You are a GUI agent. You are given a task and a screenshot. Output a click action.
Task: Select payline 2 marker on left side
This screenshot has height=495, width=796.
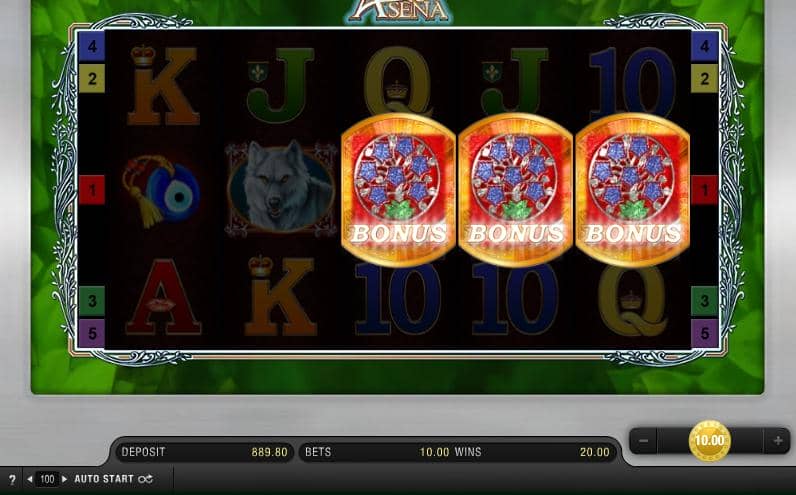(92, 79)
